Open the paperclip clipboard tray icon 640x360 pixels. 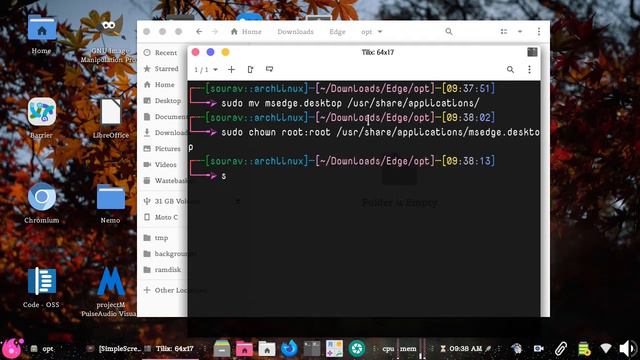561,349
